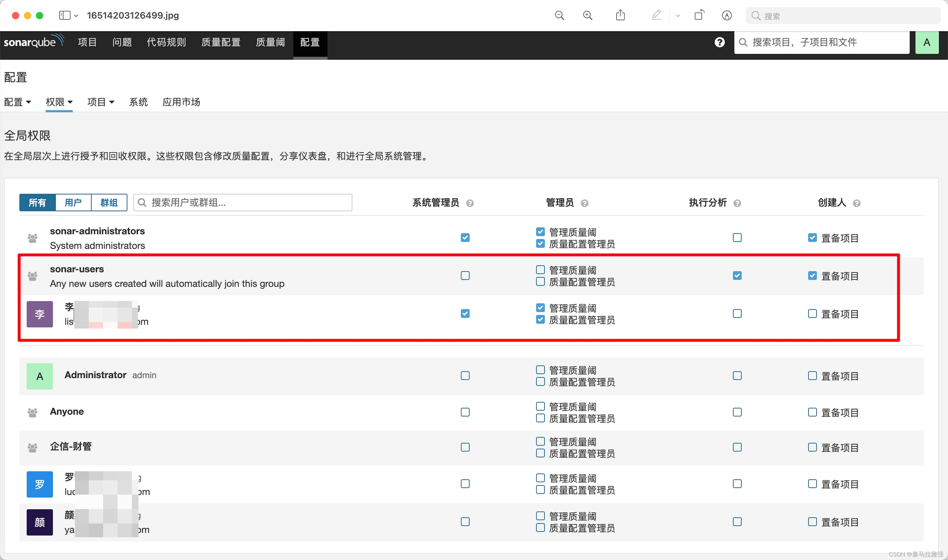Click the Preview rotate icon

pyautogui.click(x=699, y=15)
